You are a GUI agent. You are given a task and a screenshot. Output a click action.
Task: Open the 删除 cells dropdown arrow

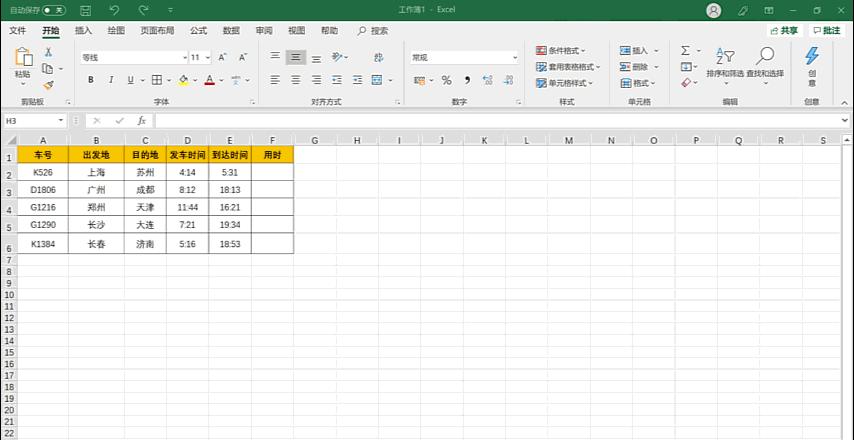[x=656, y=67]
